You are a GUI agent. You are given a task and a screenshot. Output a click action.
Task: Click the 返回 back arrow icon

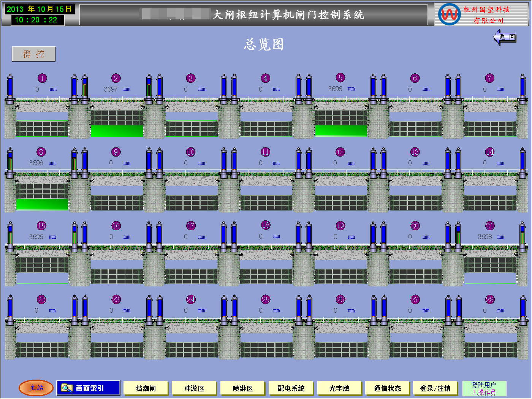[x=505, y=37]
